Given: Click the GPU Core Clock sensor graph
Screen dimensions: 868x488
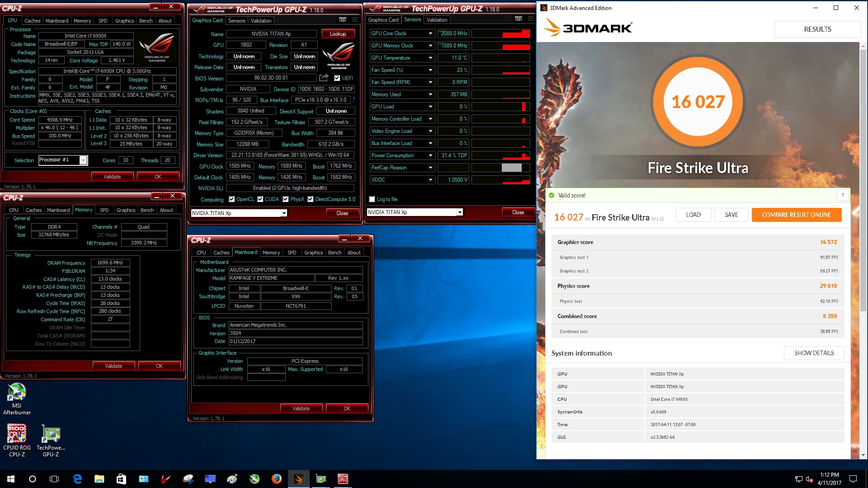Looking at the screenshot, I should (500, 33).
